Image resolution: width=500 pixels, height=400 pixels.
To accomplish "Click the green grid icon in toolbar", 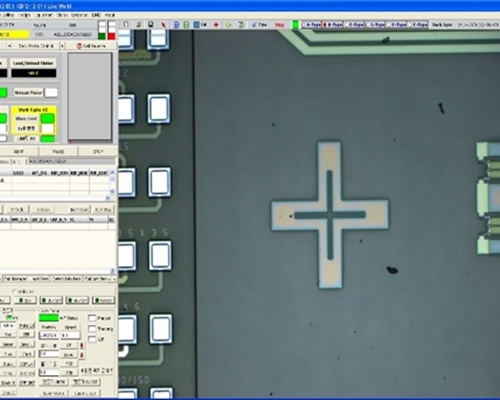I will point(186,24).
